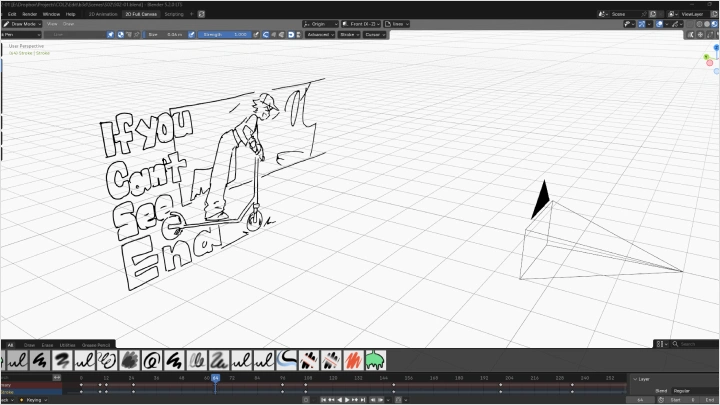This screenshot has width=720, height=405.
Task: Adjust the brush Size field
Action: (165, 34)
